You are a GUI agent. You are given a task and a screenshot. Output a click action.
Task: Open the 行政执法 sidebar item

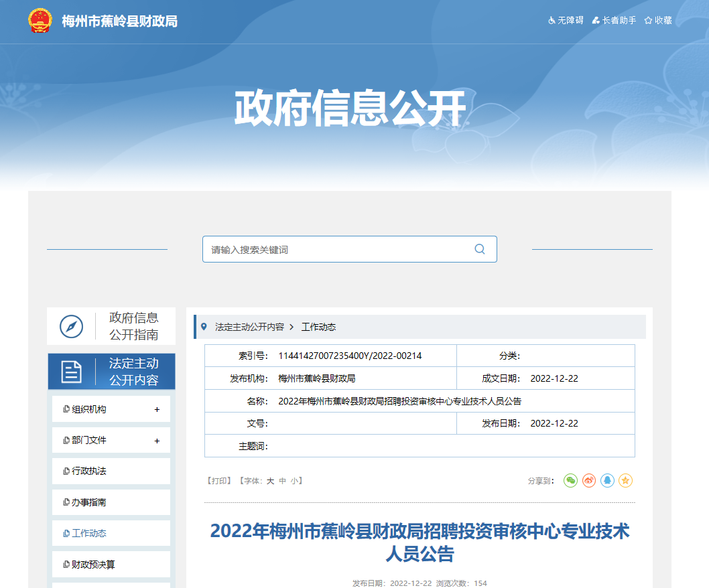(x=89, y=471)
